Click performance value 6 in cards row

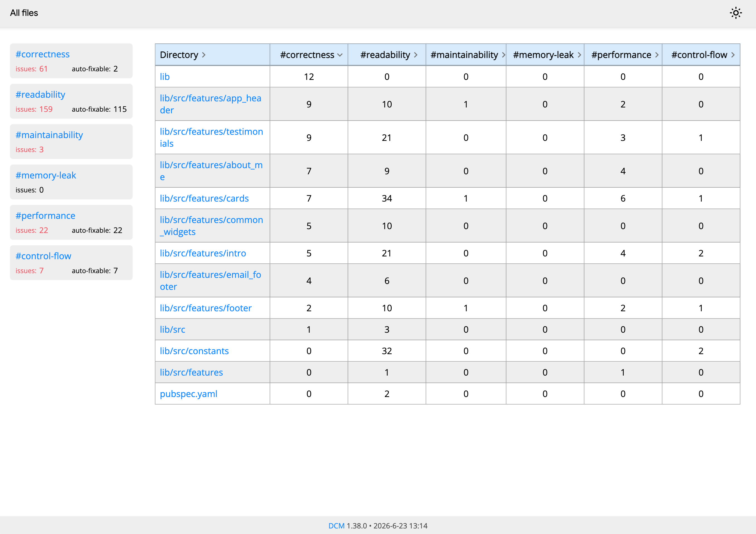[x=623, y=199]
